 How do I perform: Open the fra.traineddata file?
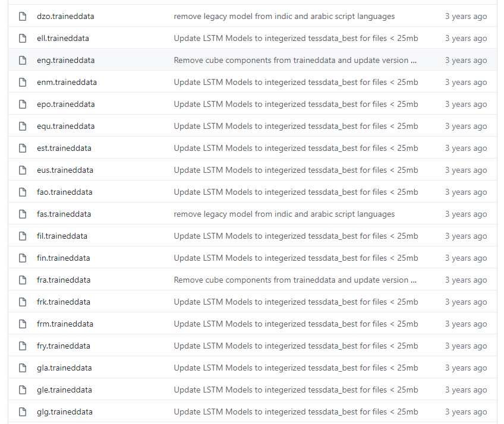point(64,280)
